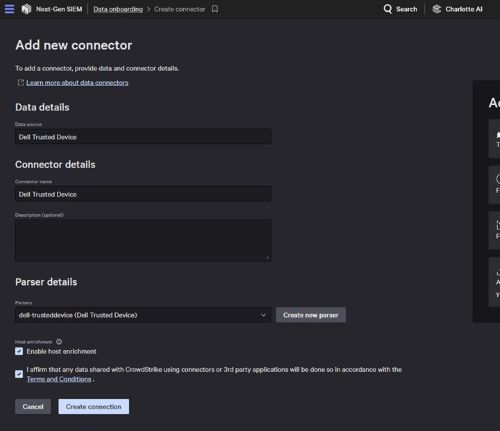Click the external link icon beside Learn more
500x431 pixels.
click(21, 82)
